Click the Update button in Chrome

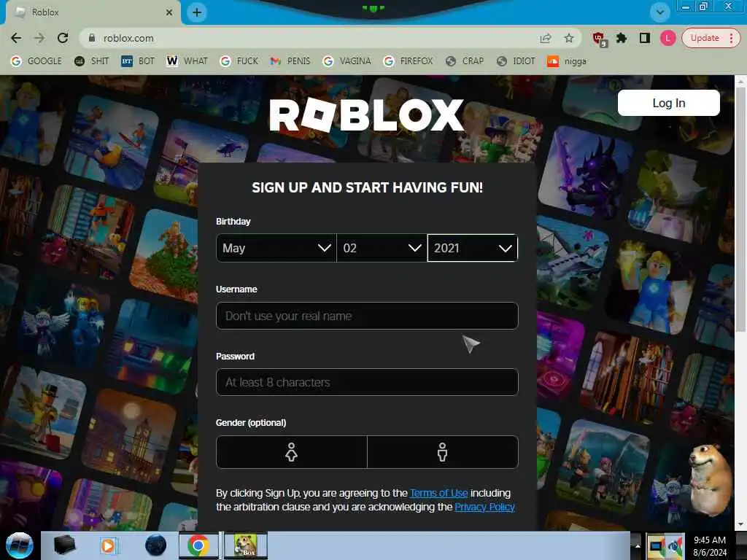pos(705,38)
